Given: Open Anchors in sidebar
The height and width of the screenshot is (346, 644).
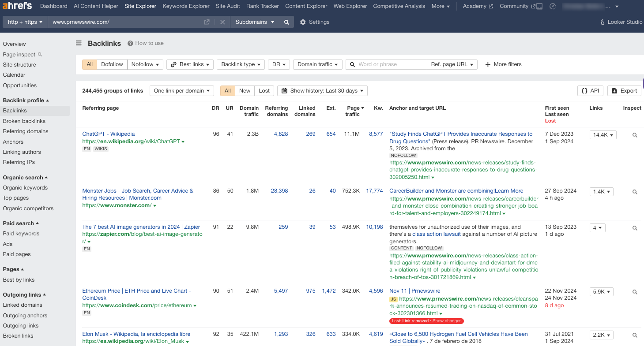Looking at the screenshot, I should [13, 142].
